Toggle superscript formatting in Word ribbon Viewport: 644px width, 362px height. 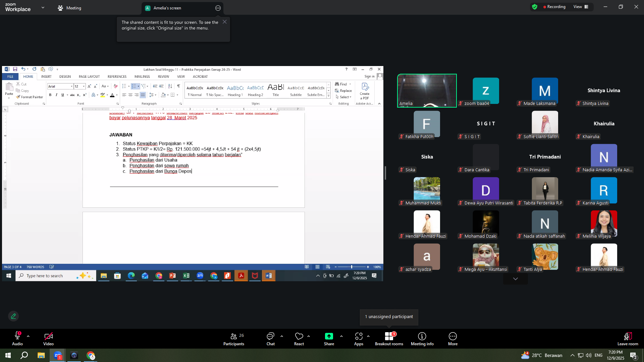[85, 95]
